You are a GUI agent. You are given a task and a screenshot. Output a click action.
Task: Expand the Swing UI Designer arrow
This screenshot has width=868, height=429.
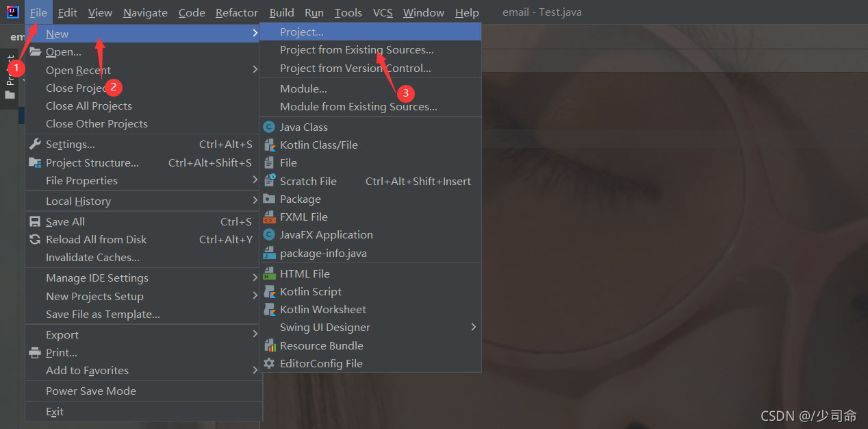(473, 328)
